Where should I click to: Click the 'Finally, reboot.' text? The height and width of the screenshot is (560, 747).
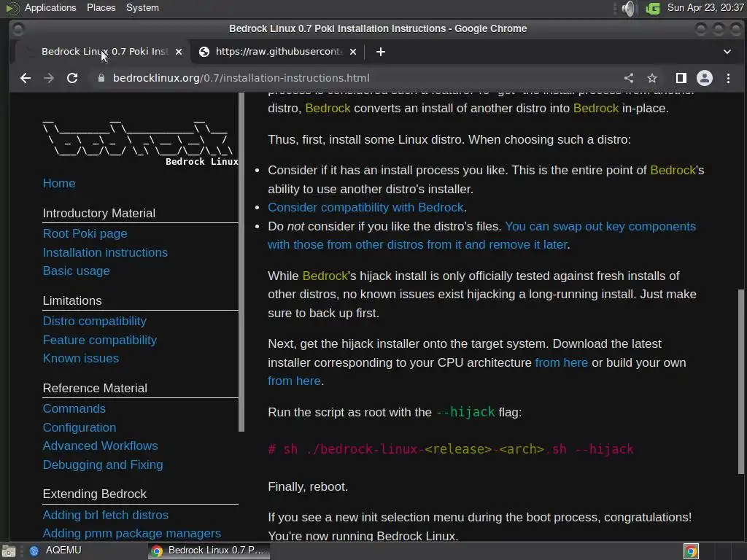click(x=308, y=486)
